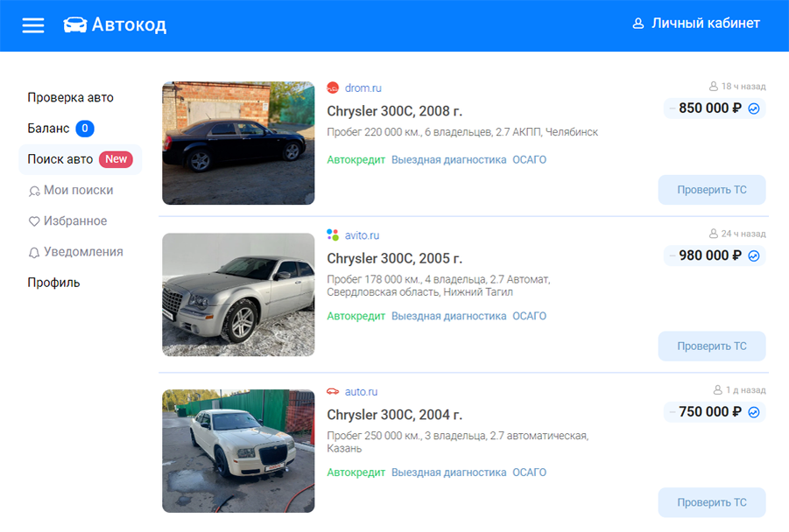
Task: Click the Избранное heart icon
Action: coord(33,221)
